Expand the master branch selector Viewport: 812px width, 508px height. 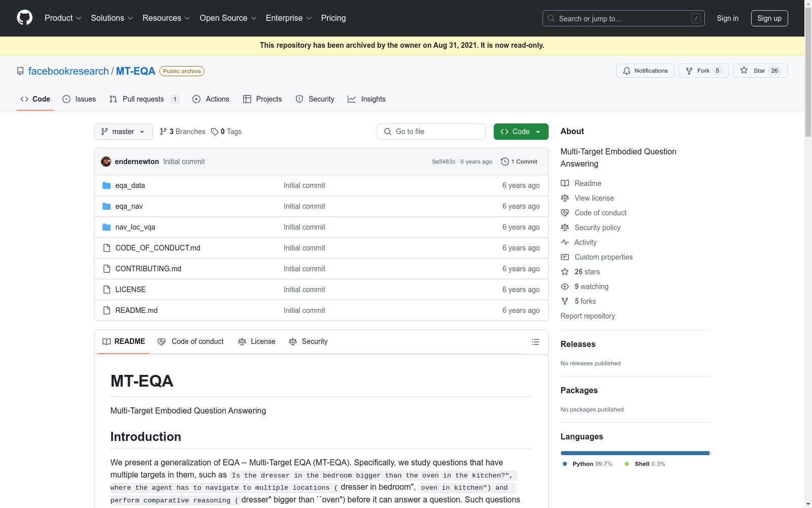pos(123,132)
